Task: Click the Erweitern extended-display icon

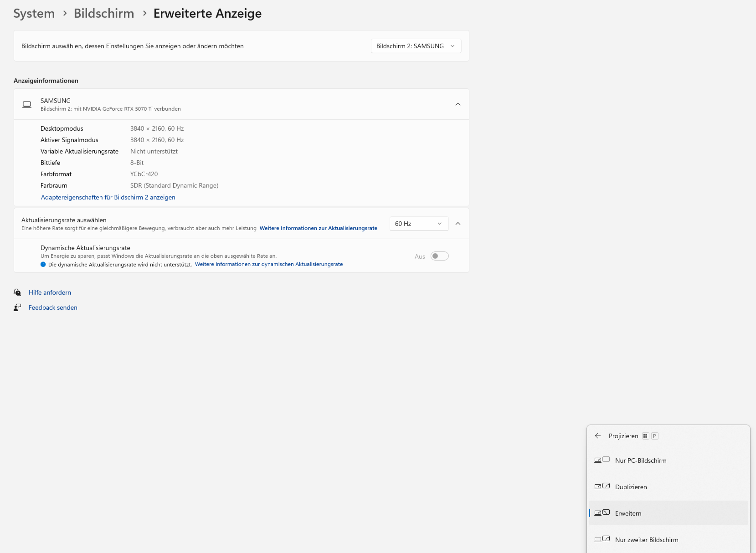Action: pyautogui.click(x=602, y=512)
